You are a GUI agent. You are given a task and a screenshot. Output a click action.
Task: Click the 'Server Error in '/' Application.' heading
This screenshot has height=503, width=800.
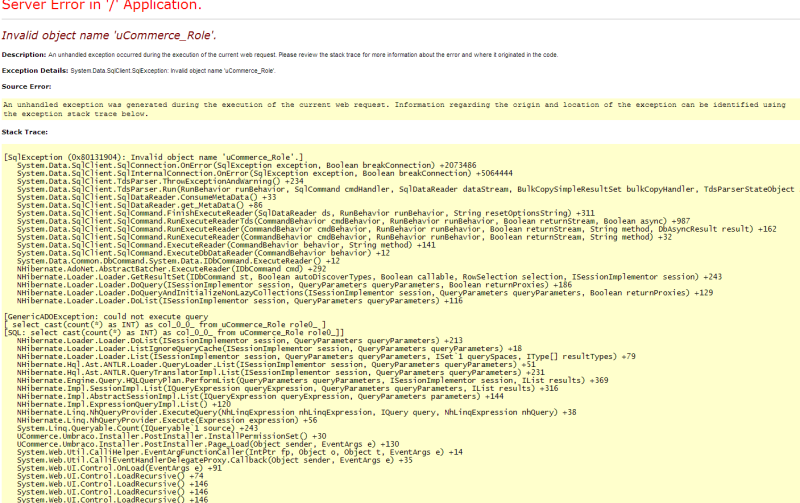click(x=102, y=6)
